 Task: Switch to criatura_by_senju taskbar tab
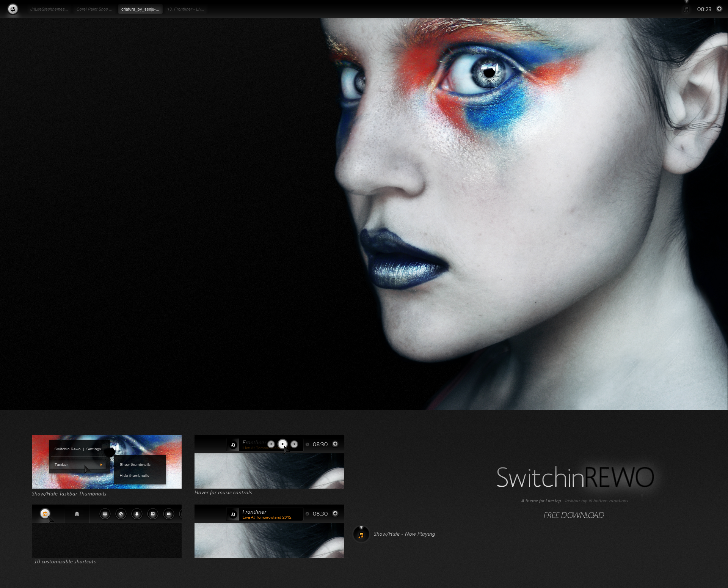[x=140, y=9]
